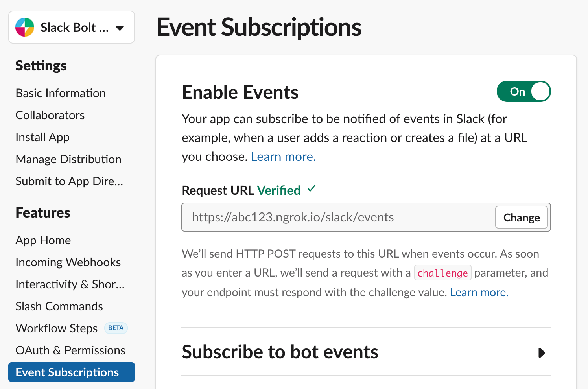Click the highlighted challenge code snippet
Image resolution: width=588 pixels, height=389 pixels.
442,273
